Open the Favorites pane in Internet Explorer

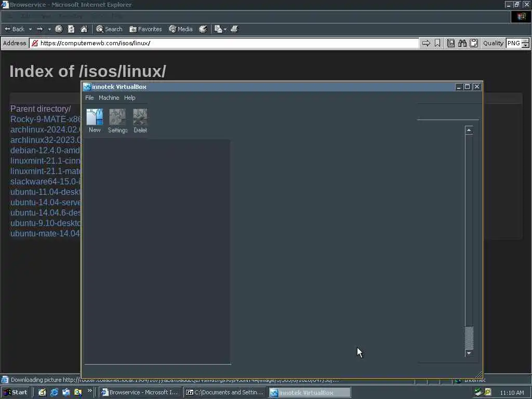pos(145,29)
